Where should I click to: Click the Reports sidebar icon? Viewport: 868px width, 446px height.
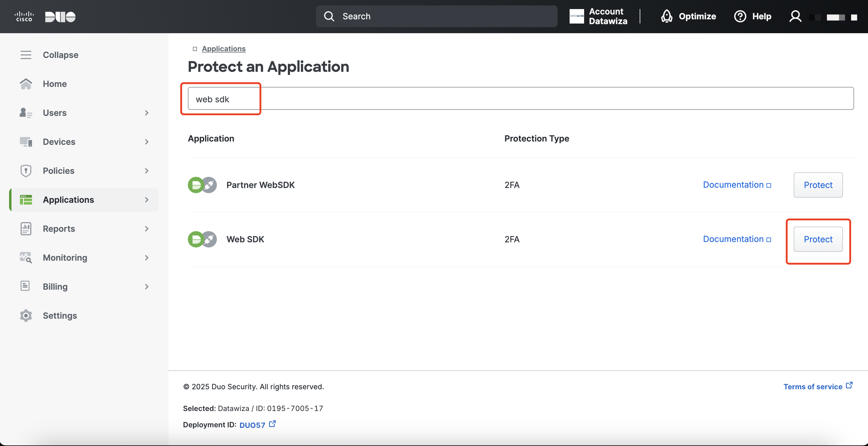(x=26, y=228)
